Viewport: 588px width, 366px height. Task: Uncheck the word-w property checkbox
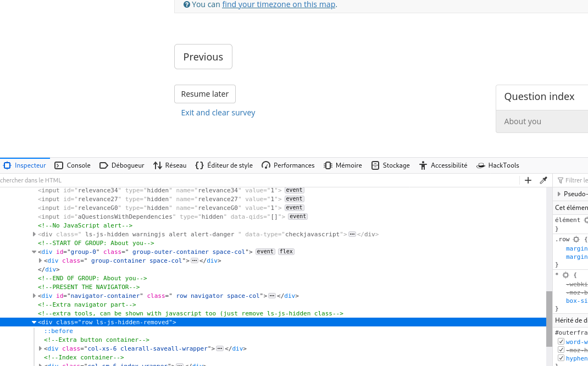coord(561,342)
